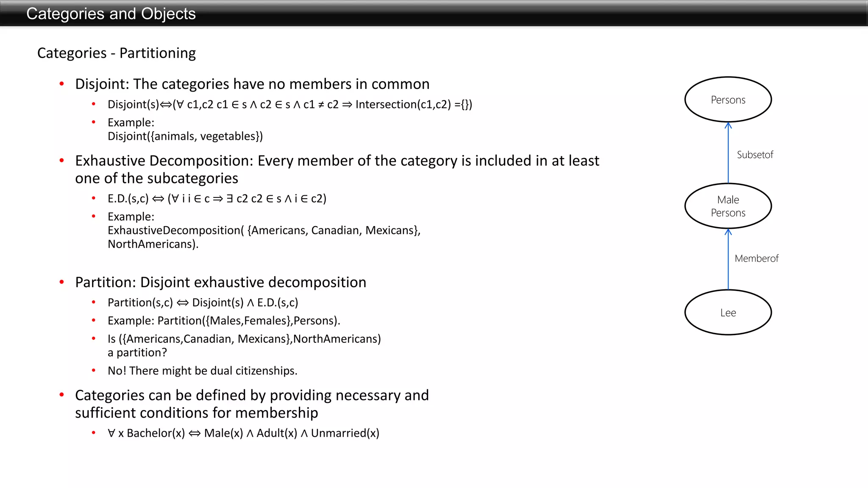Click the arrowhead pointing into Male Persons

click(x=728, y=232)
